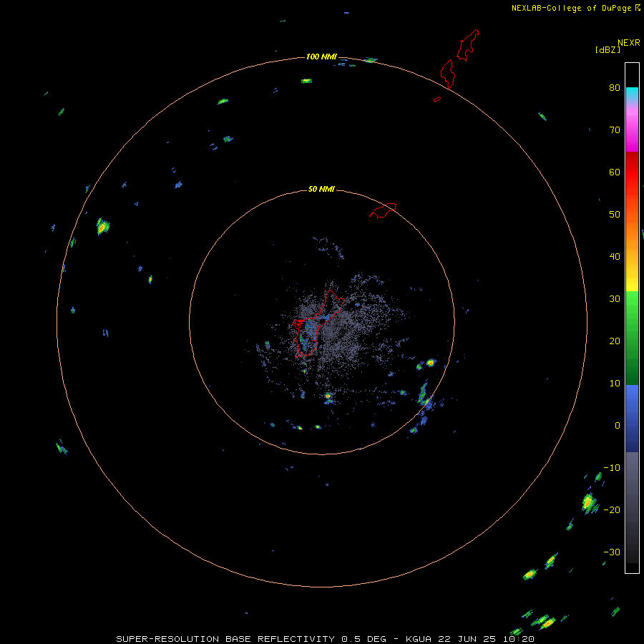
Task: Click the 60 value on the dBZ scale
Action: point(615,172)
